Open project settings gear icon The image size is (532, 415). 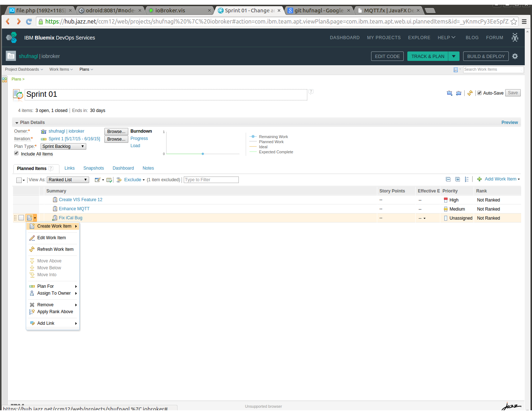(515, 56)
